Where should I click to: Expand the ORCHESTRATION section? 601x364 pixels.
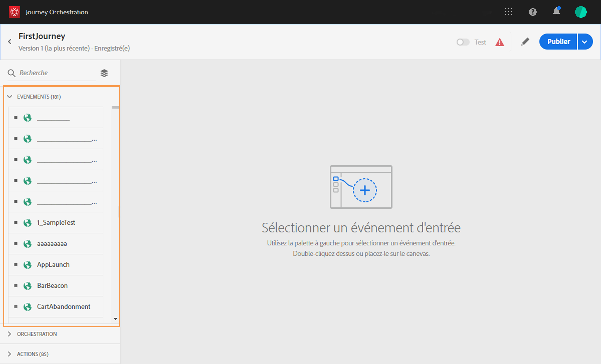10,334
